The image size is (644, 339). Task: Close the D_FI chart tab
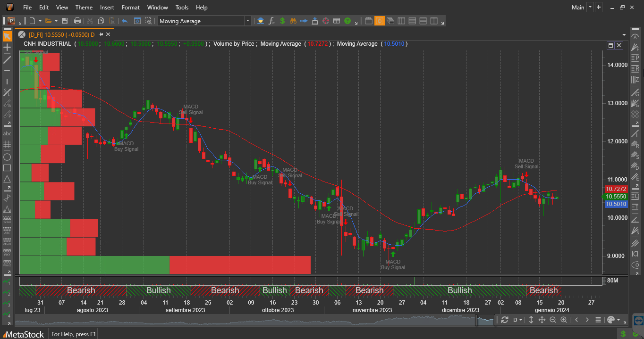click(x=108, y=34)
